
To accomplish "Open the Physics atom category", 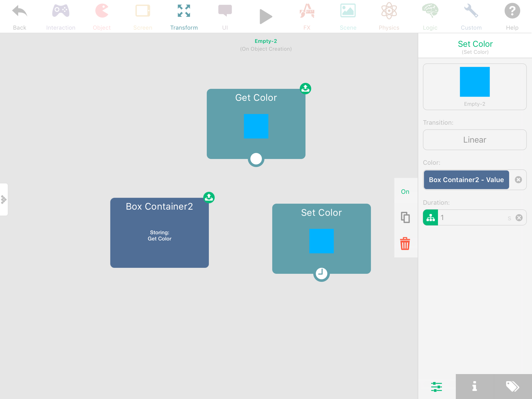I will pyautogui.click(x=389, y=12).
